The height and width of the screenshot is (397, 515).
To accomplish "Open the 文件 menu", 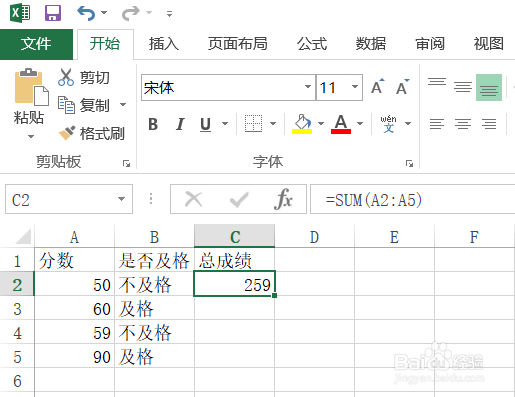I will [36, 44].
